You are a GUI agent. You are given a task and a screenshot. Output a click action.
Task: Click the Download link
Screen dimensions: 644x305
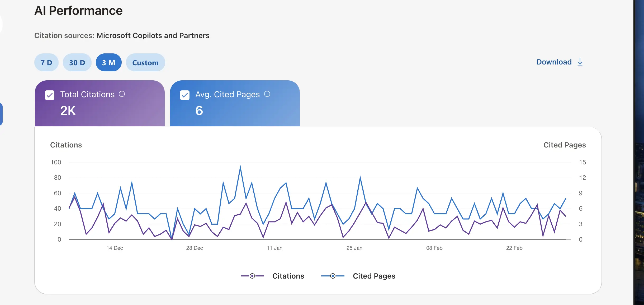click(553, 62)
